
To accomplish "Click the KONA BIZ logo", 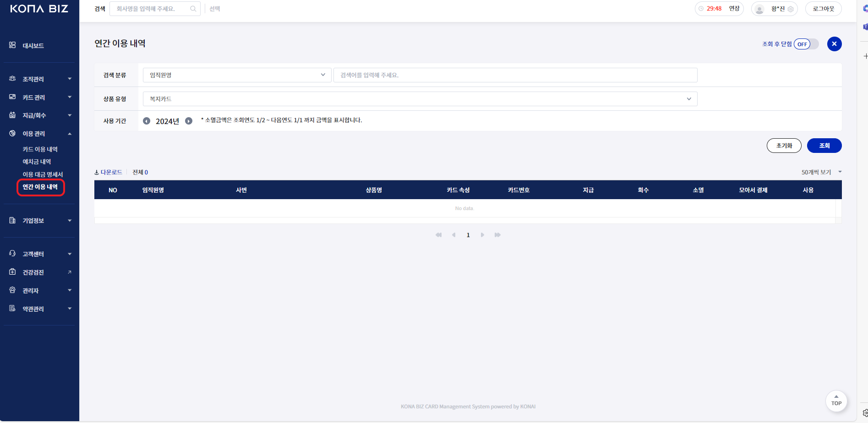I will [39, 9].
